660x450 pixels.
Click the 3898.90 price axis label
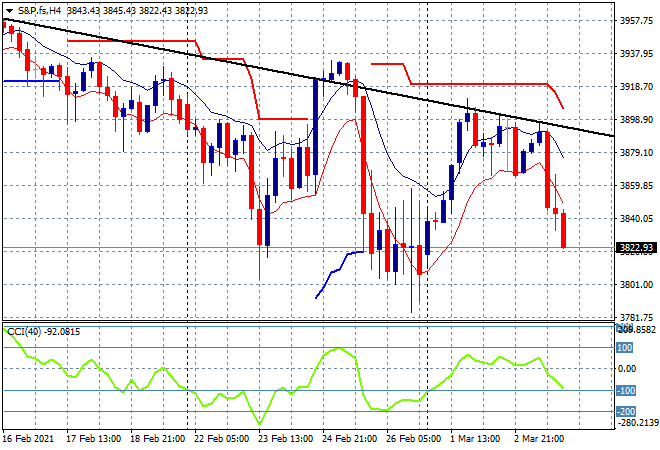[x=636, y=120]
